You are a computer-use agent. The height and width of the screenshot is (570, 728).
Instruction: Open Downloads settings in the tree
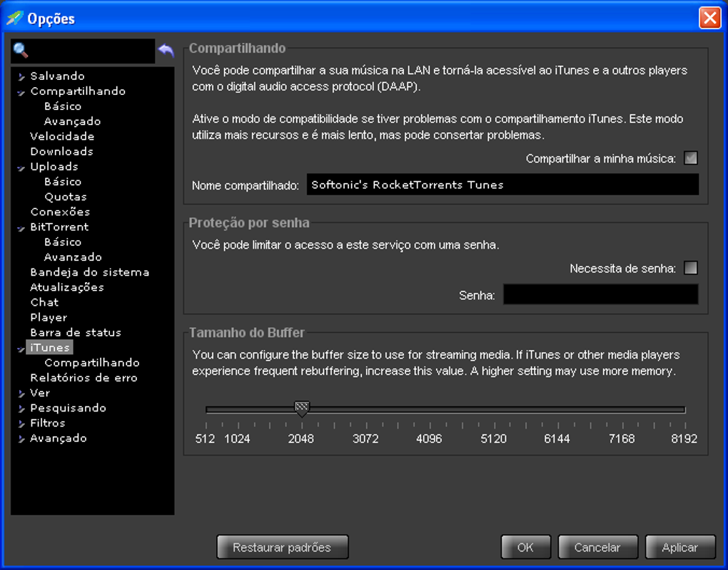coord(62,151)
